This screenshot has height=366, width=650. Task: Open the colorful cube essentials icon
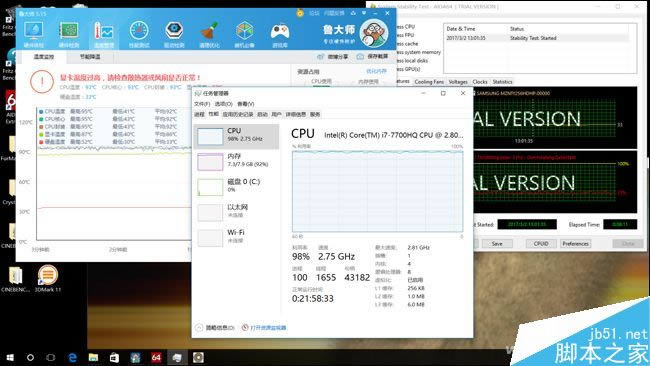point(245,31)
